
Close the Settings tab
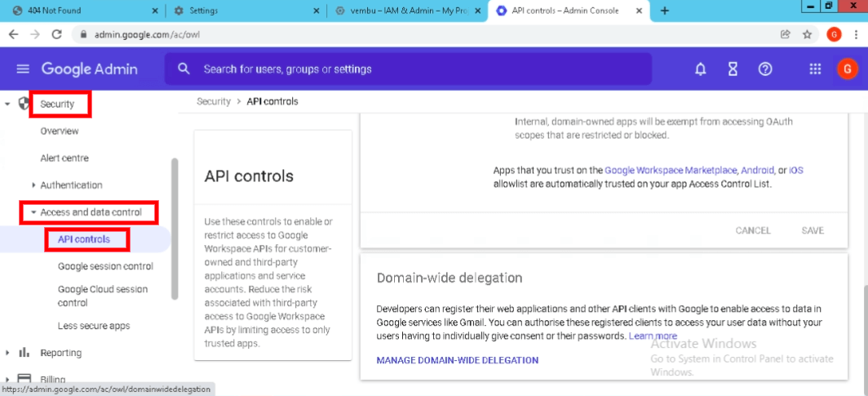point(316,11)
